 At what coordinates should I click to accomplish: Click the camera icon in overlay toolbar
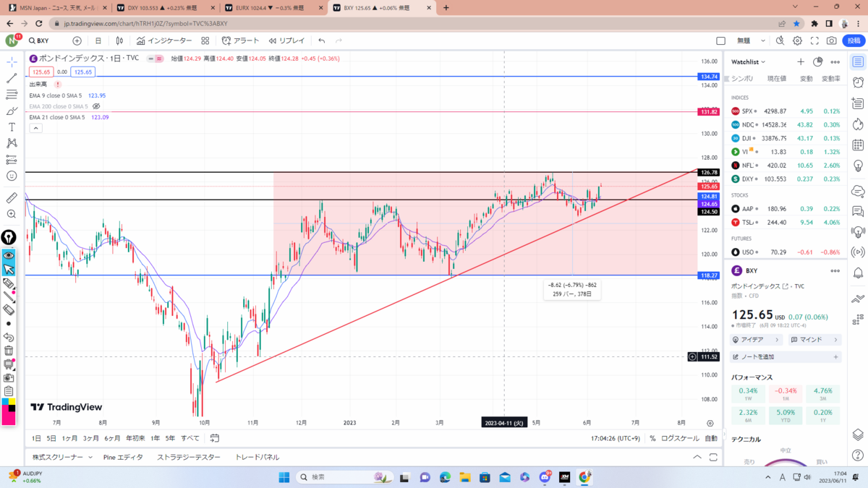point(9,377)
